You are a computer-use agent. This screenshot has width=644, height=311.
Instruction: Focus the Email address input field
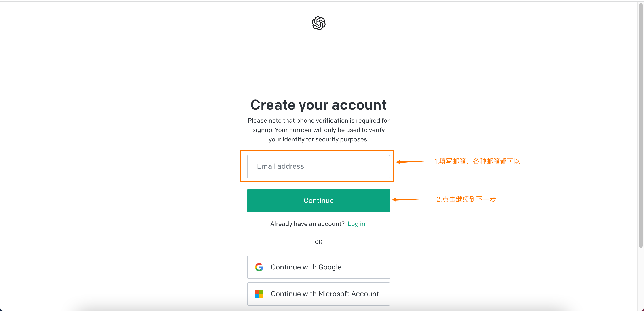[x=318, y=166]
